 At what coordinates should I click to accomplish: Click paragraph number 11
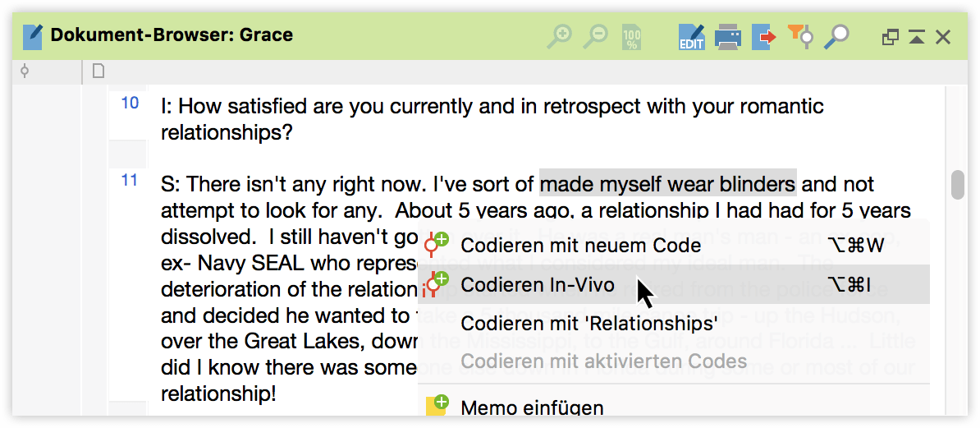(130, 181)
